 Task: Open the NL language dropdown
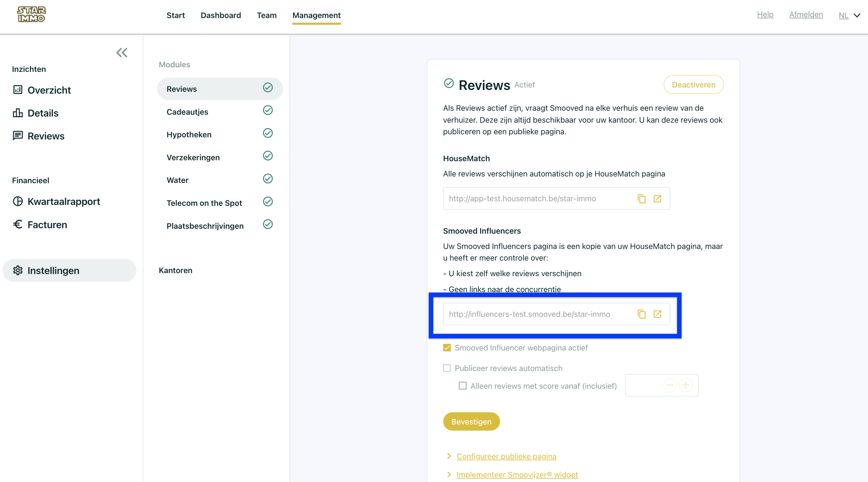pyautogui.click(x=849, y=16)
